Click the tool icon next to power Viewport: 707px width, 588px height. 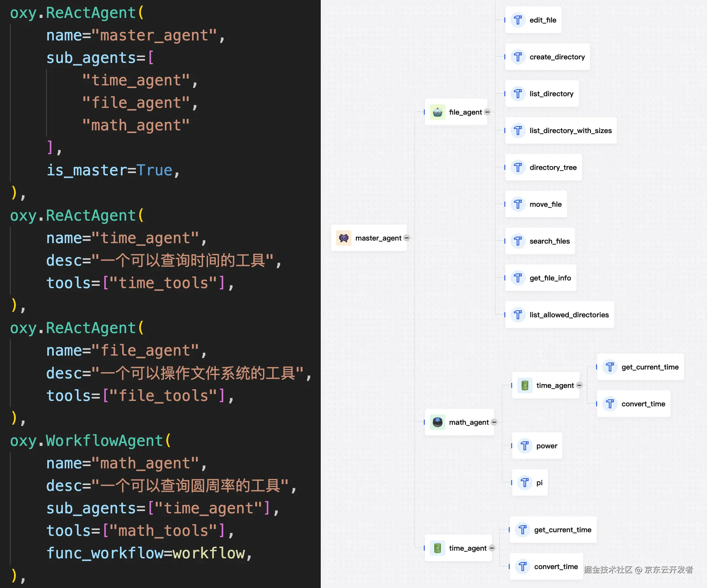524,446
